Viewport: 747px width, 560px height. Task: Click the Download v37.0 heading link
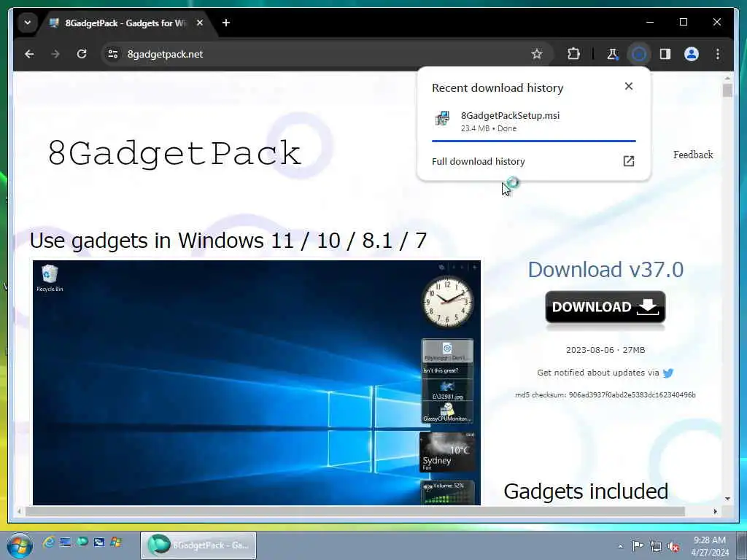(x=605, y=270)
